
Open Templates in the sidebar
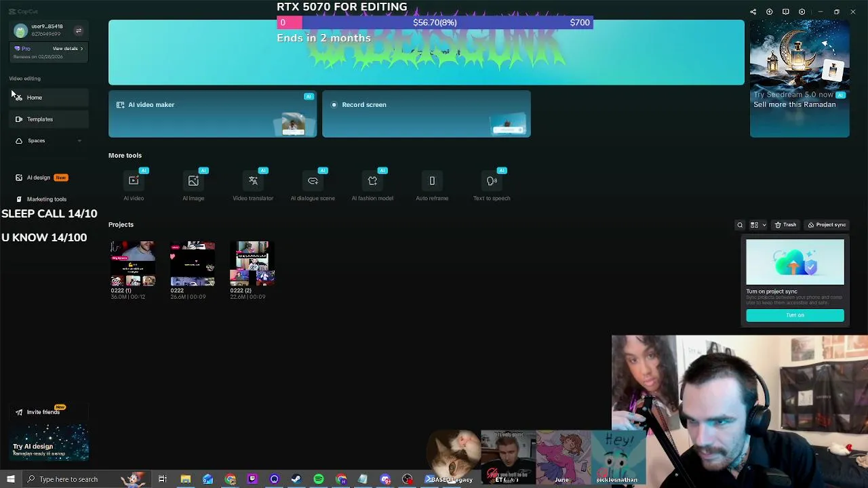(x=49, y=119)
